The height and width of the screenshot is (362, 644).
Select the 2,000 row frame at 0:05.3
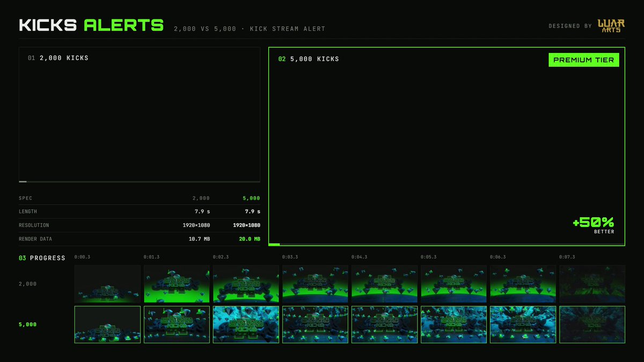(453, 284)
